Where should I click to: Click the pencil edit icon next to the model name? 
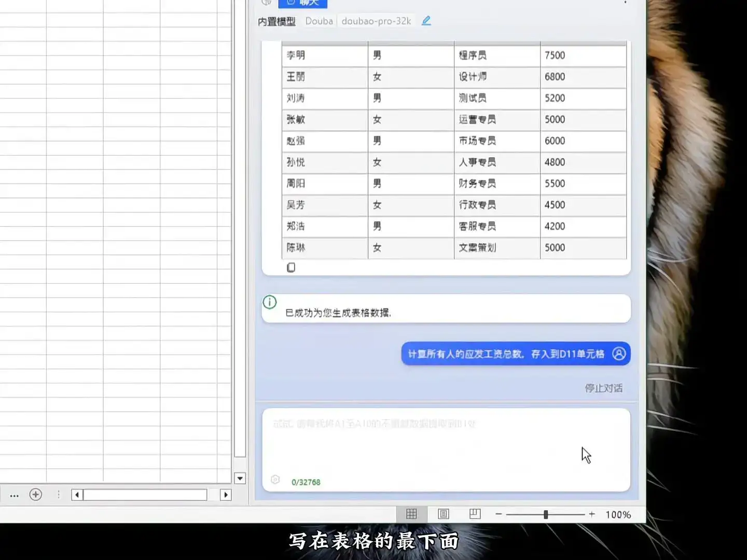[x=425, y=21]
